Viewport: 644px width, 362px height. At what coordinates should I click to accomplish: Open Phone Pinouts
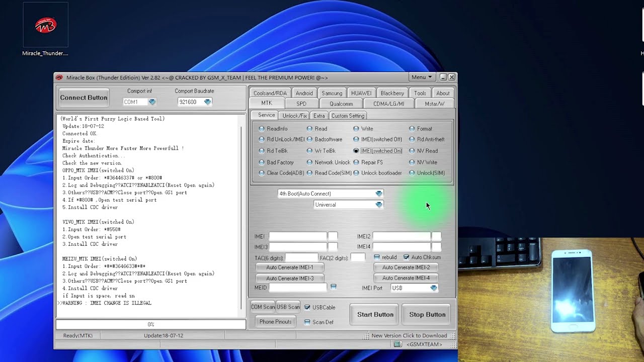coord(275,322)
